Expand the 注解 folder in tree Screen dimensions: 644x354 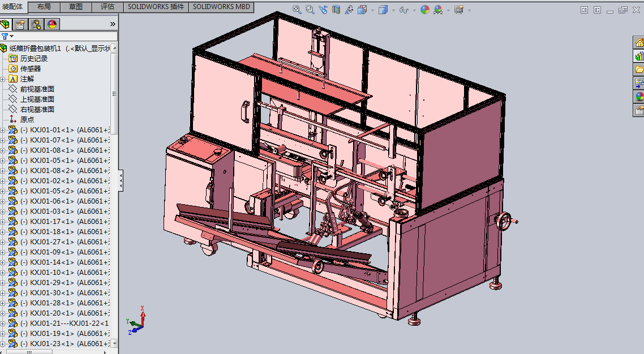coord(3,79)
